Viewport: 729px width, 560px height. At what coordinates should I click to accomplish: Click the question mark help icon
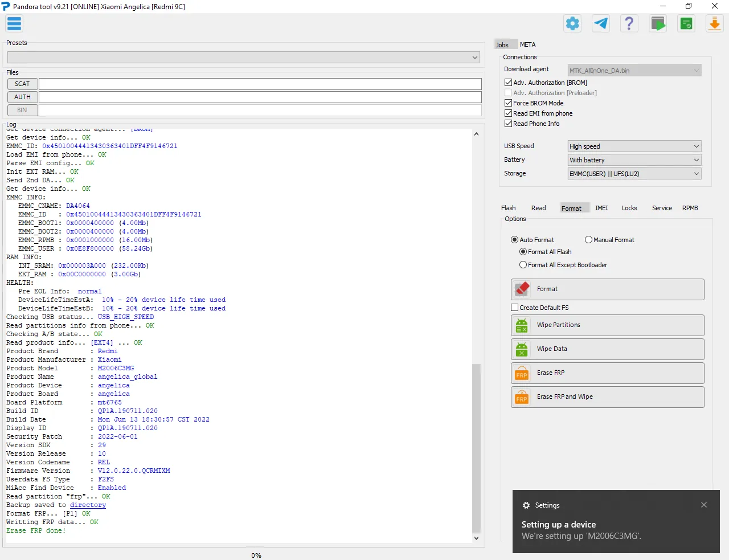point(629,24)
